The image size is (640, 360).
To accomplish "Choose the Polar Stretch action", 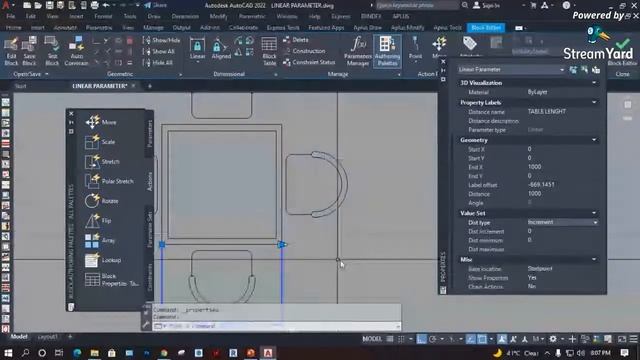I will pos(109,181).
